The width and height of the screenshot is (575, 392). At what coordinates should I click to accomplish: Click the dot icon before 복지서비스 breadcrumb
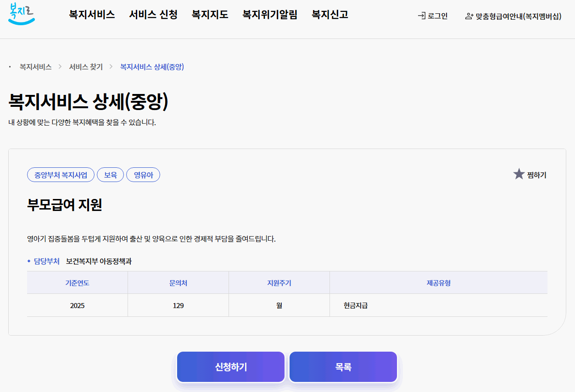coord(10,66)
